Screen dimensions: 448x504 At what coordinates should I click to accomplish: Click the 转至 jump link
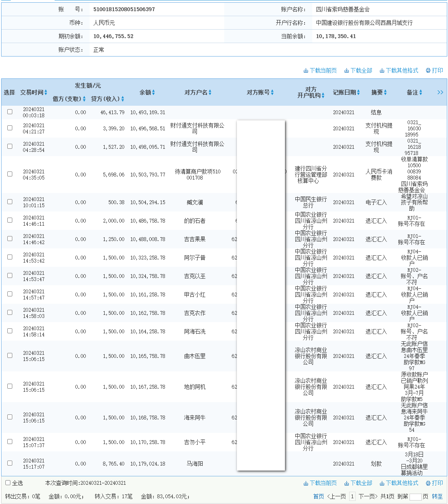[437, 497]
